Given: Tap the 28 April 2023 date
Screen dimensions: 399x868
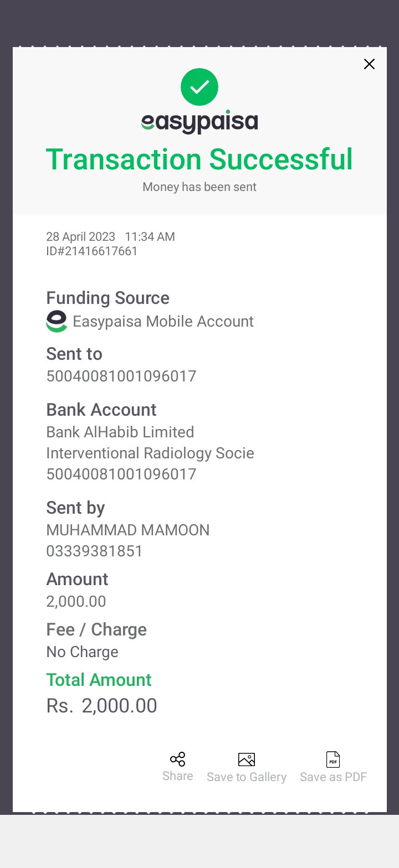Looking at the screenshot, I should pyautogui.click(x=81, y=237).
